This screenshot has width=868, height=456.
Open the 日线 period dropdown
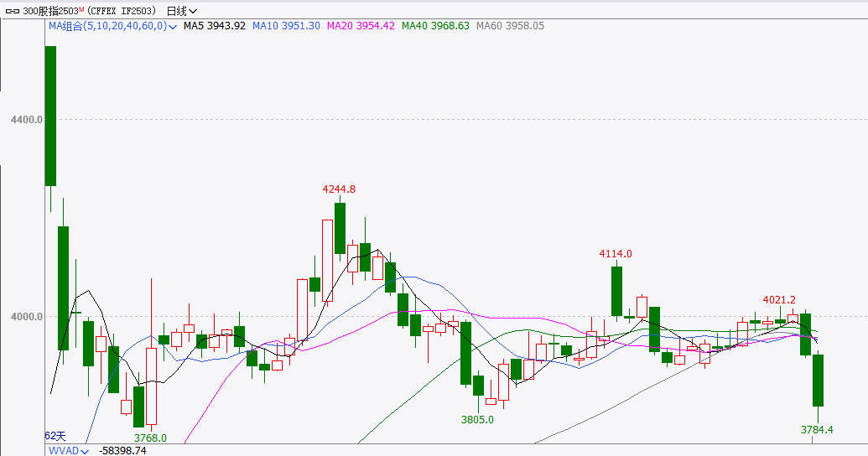click(182, 11)
